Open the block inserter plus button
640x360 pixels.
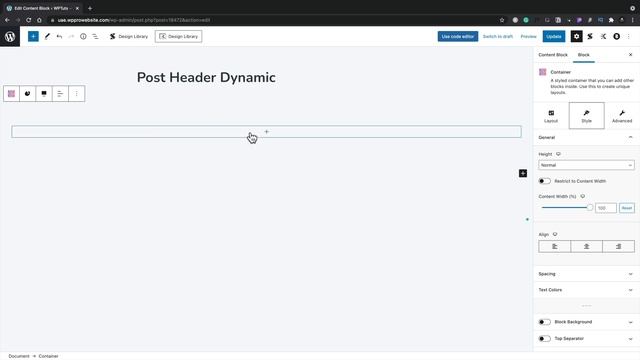[x=33, y=36]
